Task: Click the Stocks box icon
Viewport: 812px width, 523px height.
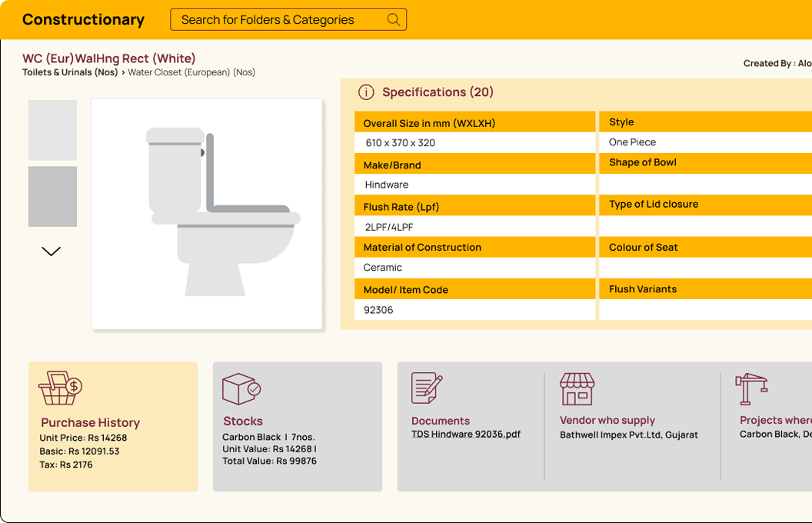Action: [241, 389]
